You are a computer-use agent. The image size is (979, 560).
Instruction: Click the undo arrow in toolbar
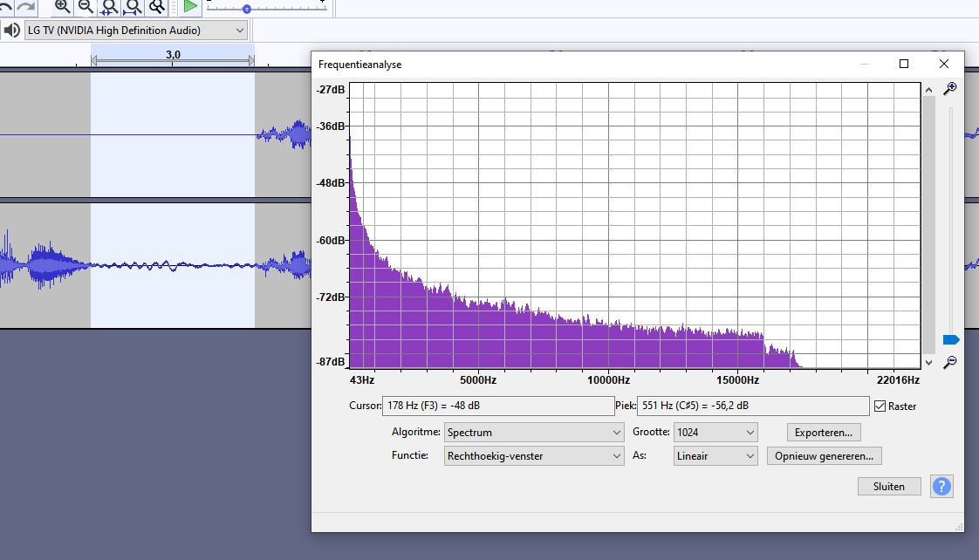tap(5, 6)
